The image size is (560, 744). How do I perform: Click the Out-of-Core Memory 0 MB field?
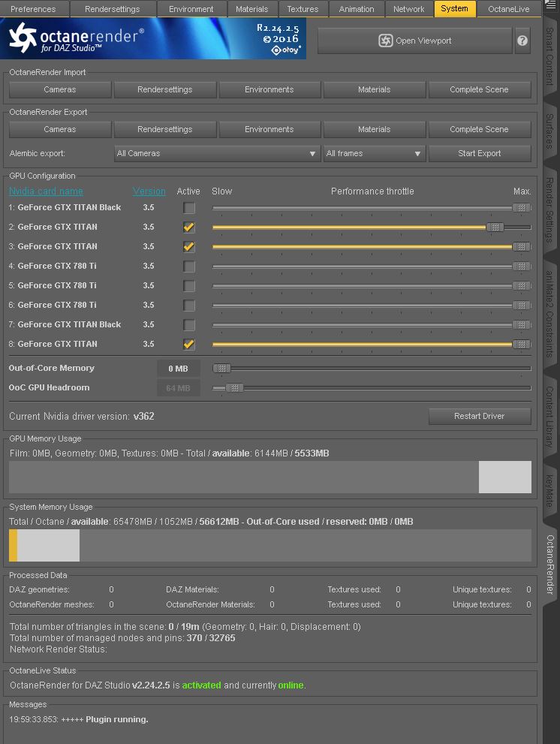178,369
